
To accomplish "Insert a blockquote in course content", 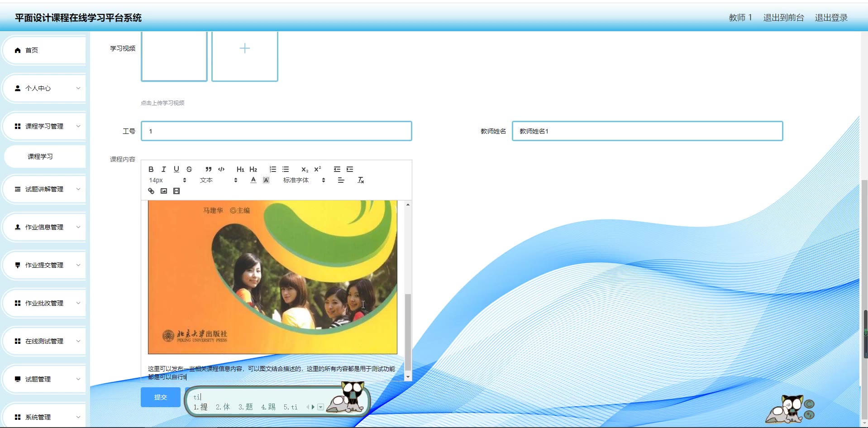I will pos(208,169).
